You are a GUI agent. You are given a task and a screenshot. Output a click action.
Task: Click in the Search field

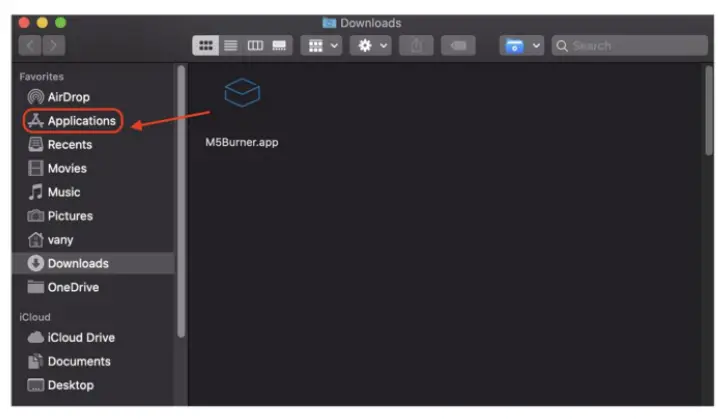click(x=630, y=45)
